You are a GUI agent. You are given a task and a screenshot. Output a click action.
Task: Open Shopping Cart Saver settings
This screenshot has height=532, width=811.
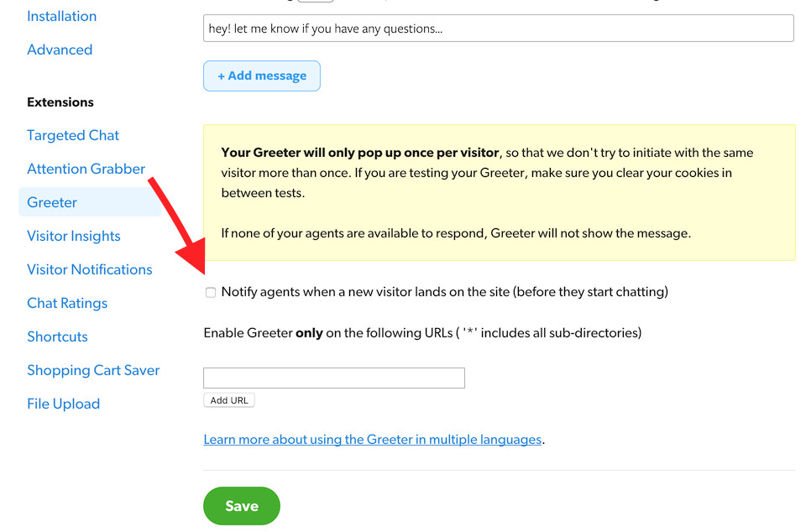click(93, 370)
